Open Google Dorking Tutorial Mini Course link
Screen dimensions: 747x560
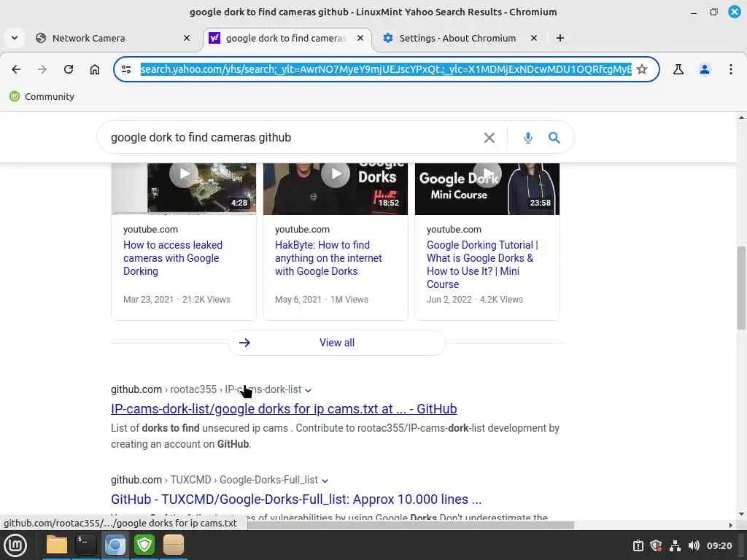[482, 265]
